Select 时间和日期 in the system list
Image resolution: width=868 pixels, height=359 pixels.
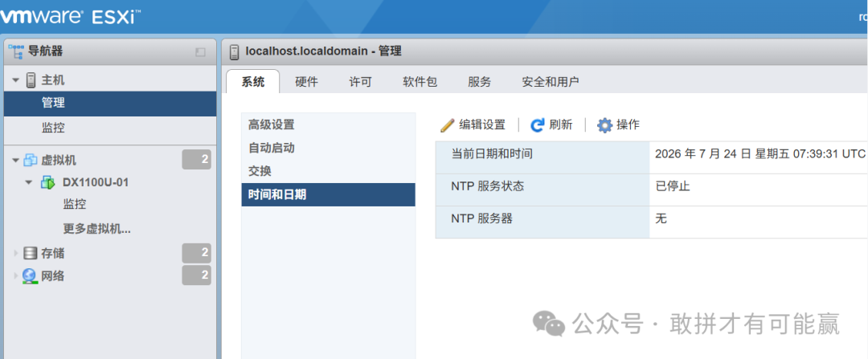tap(328, 194)
